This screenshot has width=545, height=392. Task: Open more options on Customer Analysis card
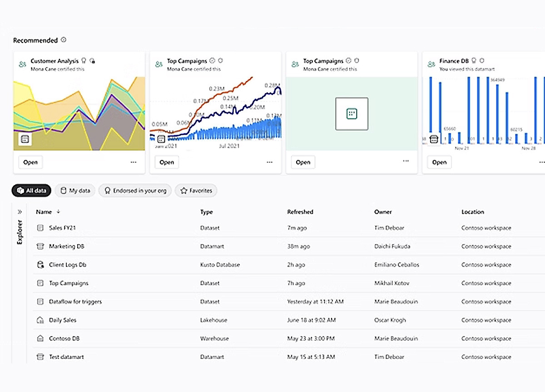click(134, 162)
